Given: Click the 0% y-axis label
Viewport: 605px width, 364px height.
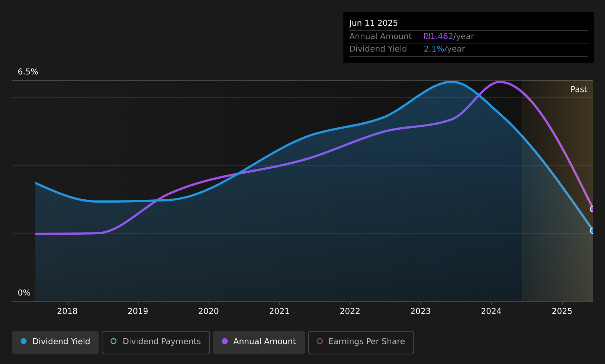Looking at the screenshot, I should click(x=24, y=293).
